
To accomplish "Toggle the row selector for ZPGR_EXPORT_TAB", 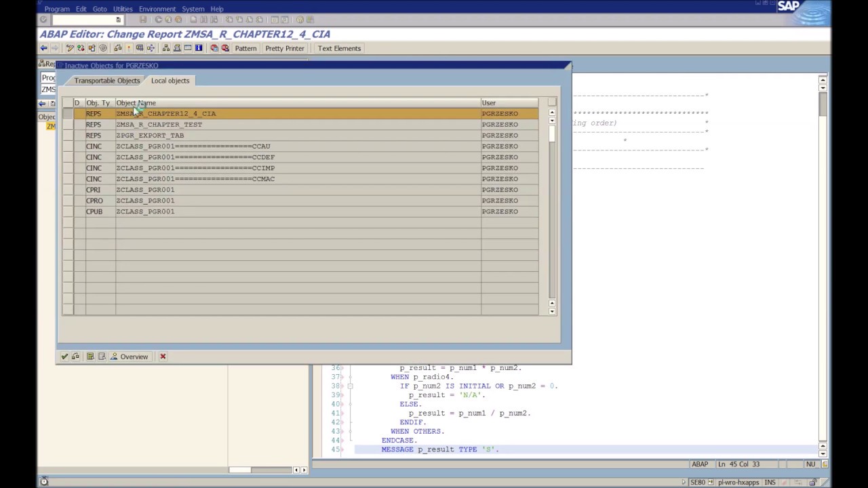I will (x=68, y=136).
